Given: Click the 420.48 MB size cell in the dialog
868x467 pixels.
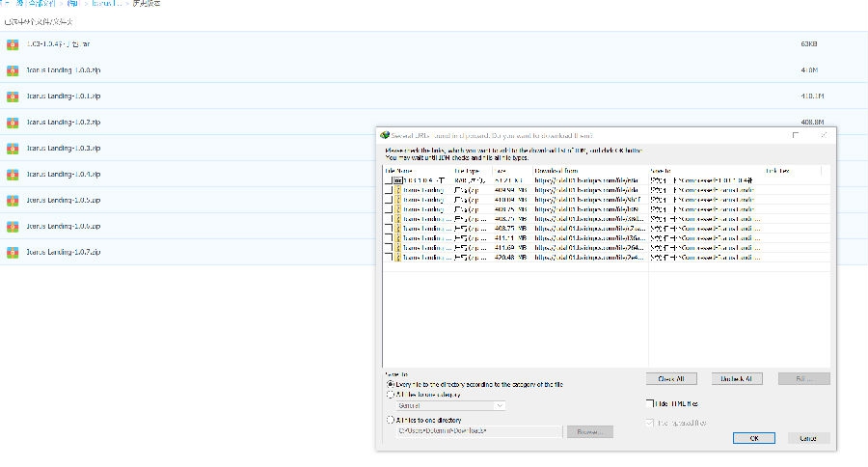Looking at the screenshot, I should click(510, 257).
